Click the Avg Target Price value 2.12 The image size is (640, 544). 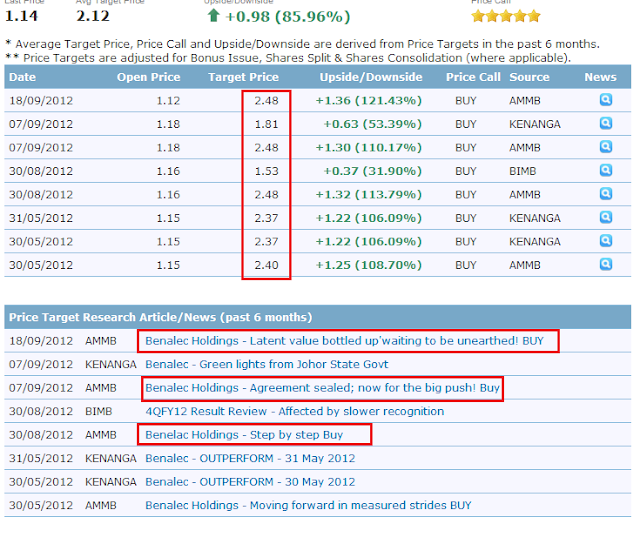click(93, 16)
